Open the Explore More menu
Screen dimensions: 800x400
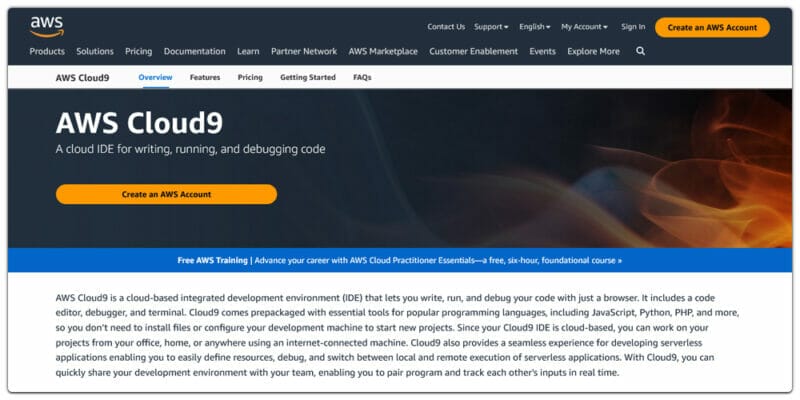[593, 52]
